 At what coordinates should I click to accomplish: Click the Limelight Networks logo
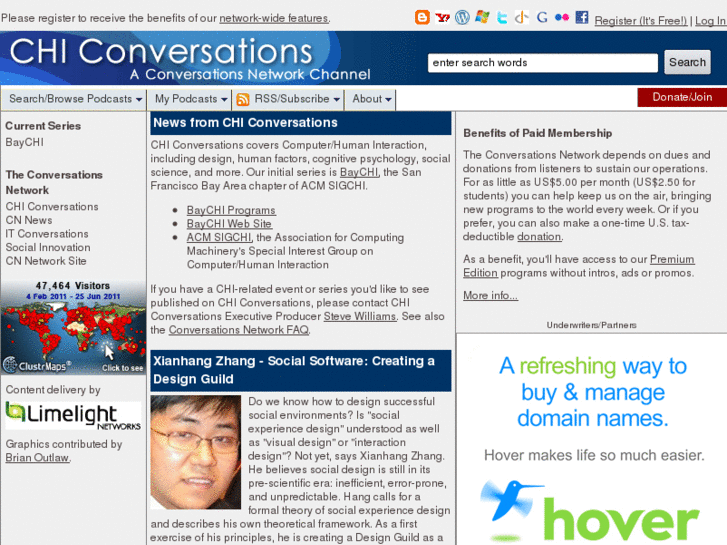pyautogui.click(x=73, y=416)
